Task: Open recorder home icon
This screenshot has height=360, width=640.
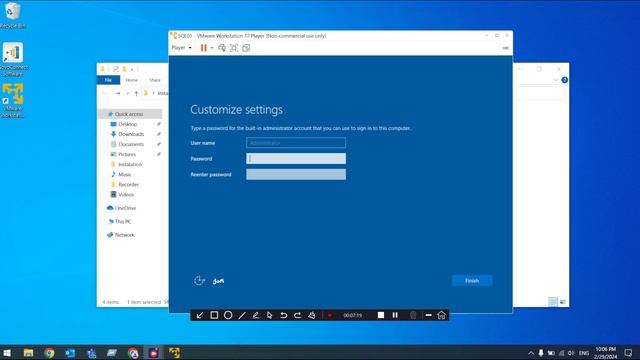Action: [x=442, y=315]
